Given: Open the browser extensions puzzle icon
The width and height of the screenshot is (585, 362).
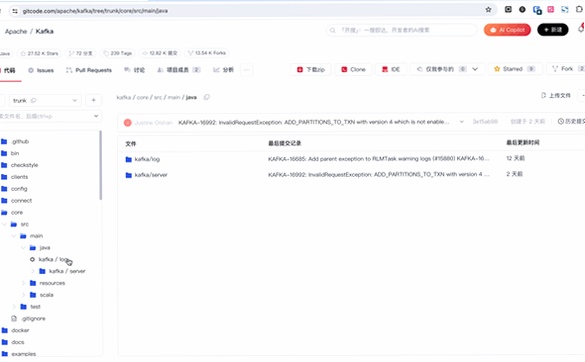Looking at the screenshot, I should coord(579,9).
